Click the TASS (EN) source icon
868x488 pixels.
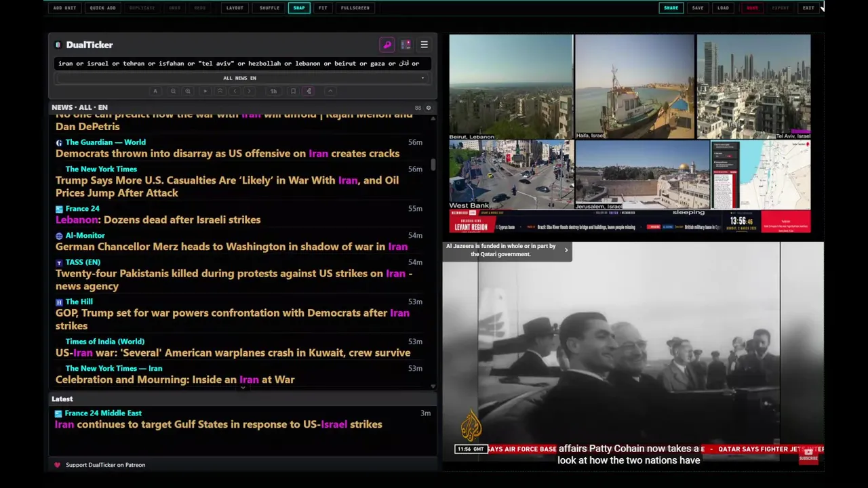[x=59, y=263]
